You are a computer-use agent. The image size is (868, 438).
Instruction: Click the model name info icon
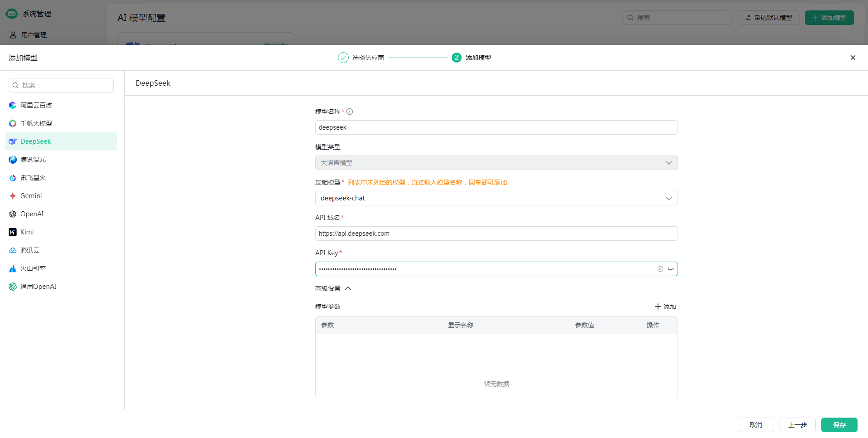350,112
